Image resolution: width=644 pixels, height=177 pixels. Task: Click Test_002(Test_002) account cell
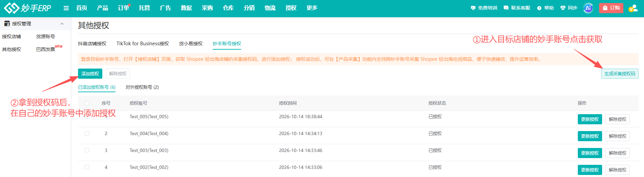click(149, 167)
